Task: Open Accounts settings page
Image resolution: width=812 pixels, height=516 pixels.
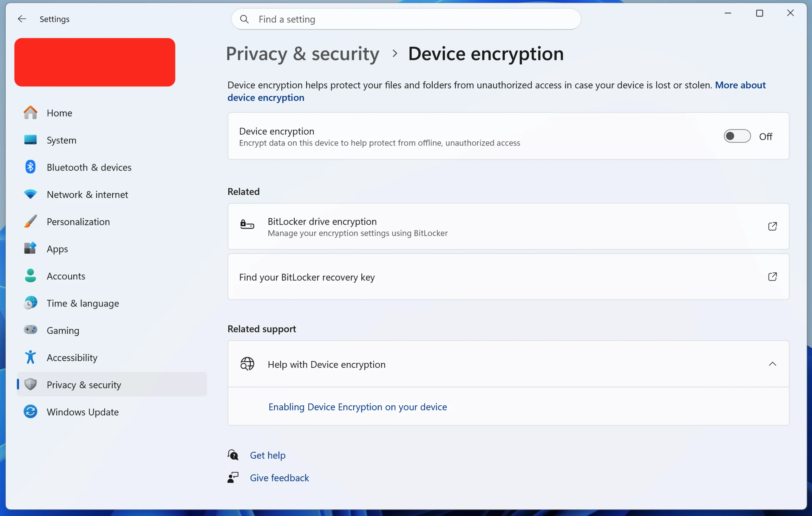Action: [x=112, y=276]
